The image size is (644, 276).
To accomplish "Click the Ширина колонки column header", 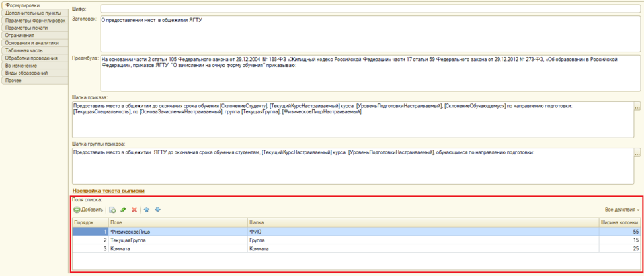I will [620, 222].
